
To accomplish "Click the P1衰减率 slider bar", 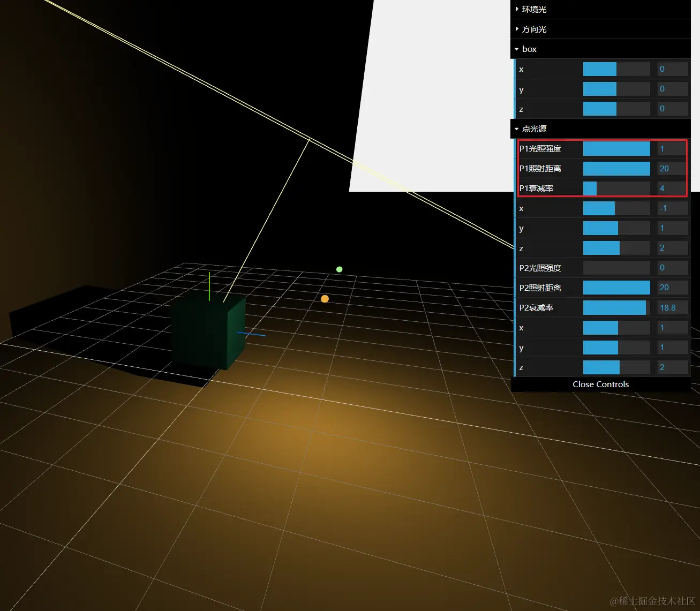I will pos(616,188).
